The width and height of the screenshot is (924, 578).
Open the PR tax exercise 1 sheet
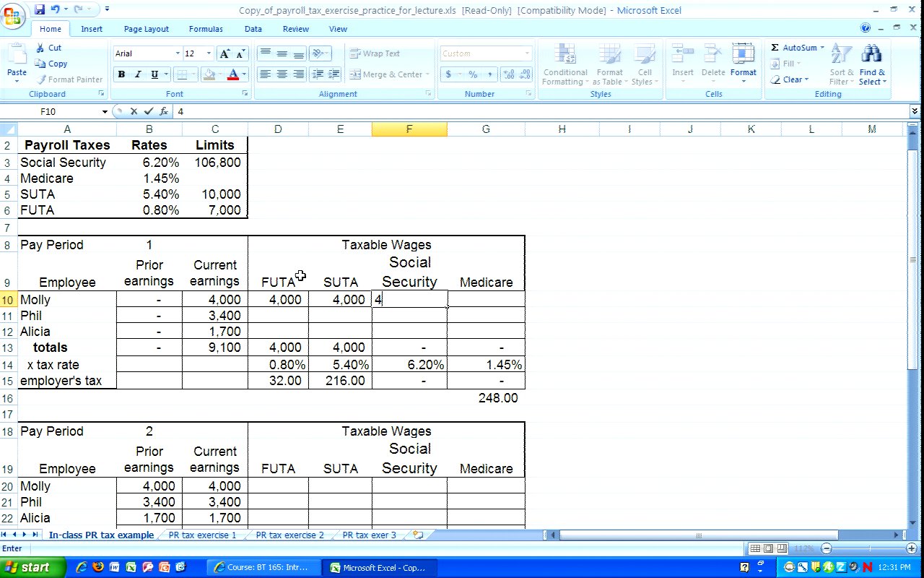(202, 535)
